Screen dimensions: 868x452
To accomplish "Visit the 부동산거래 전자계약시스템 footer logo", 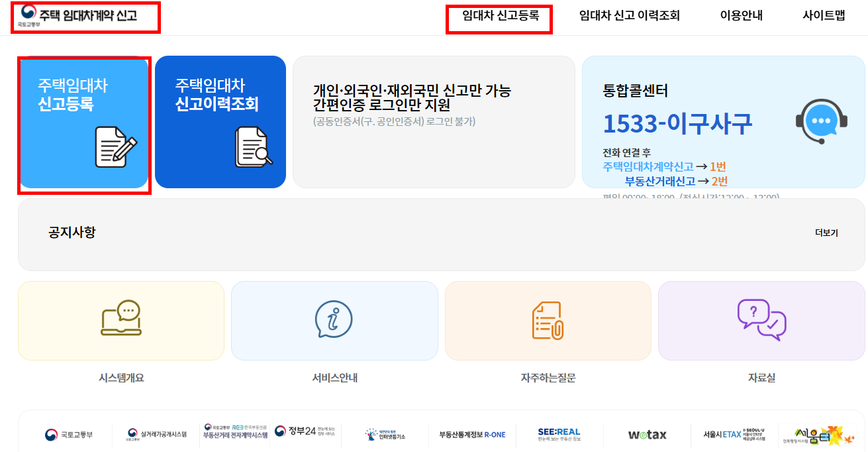I will tap(235, 432).
